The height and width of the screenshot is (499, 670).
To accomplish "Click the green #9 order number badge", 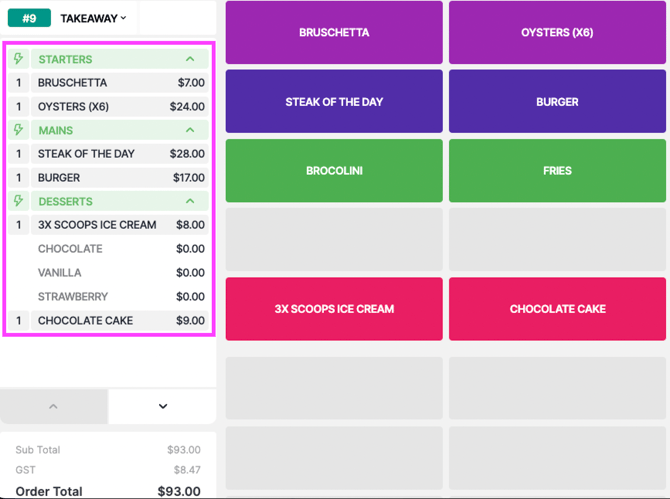I will pos(29,18).
